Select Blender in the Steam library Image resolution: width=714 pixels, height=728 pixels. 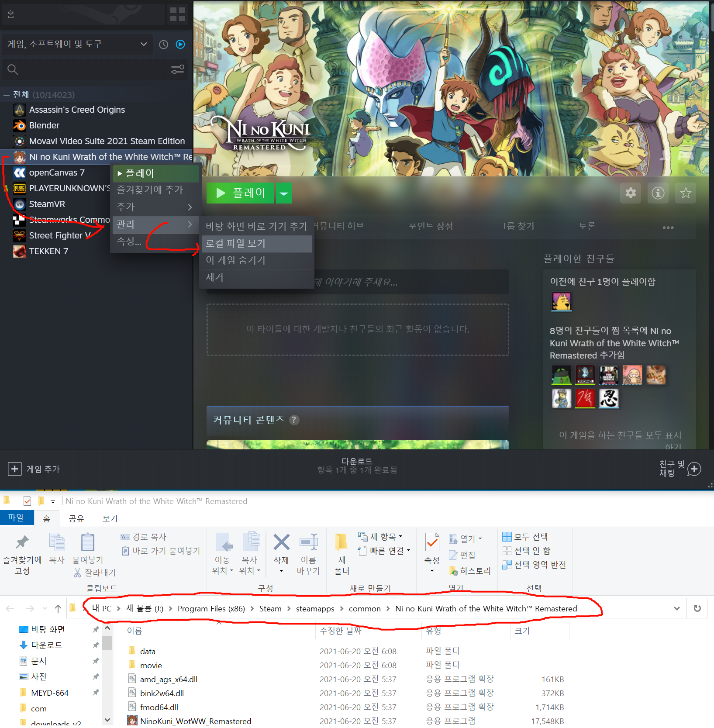(44, 125)
